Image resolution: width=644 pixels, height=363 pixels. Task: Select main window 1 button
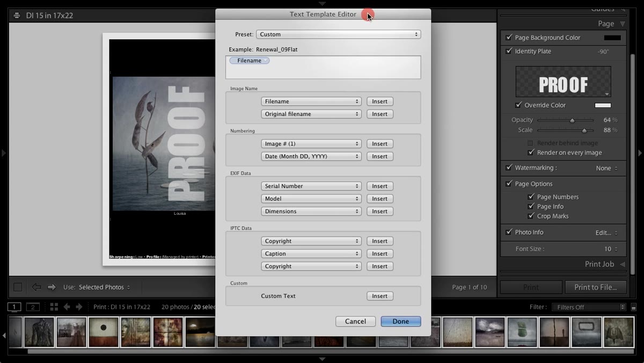(14, 307)
